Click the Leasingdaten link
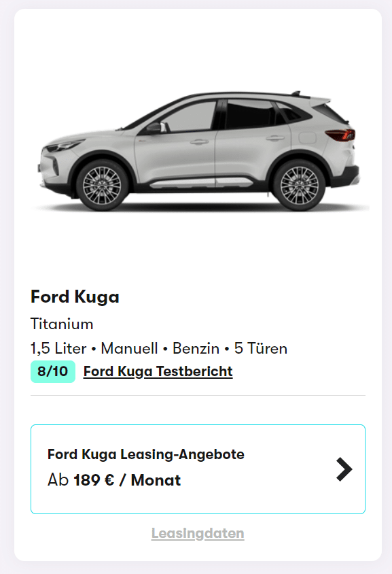Screen dimensions: 392x574 pos(198,533)
